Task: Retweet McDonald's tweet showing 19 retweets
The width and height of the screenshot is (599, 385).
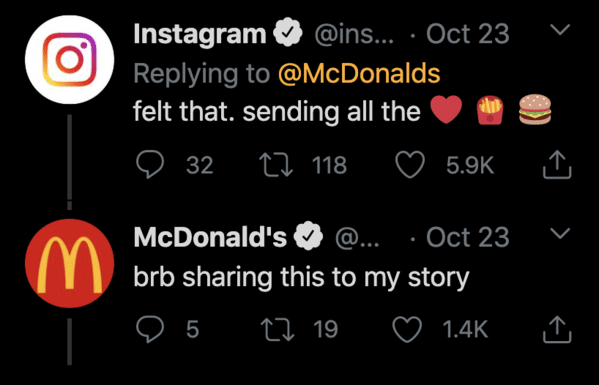Action: [277, 329]
